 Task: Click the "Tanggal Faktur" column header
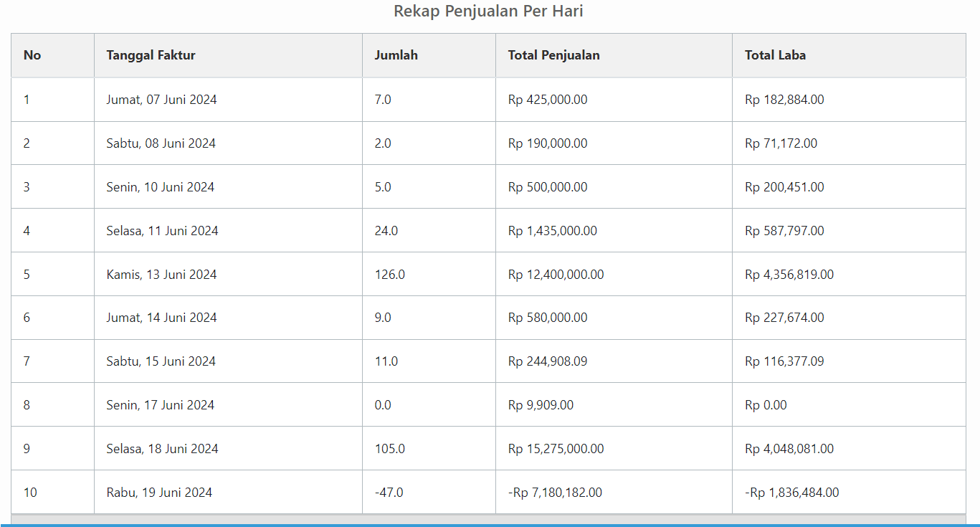pyautogui.click(x=151, y=55)
